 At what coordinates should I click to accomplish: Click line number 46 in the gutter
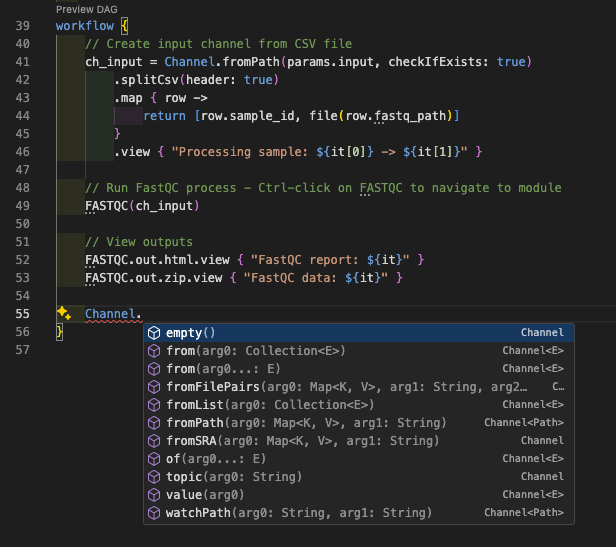(x=22, y=152)
